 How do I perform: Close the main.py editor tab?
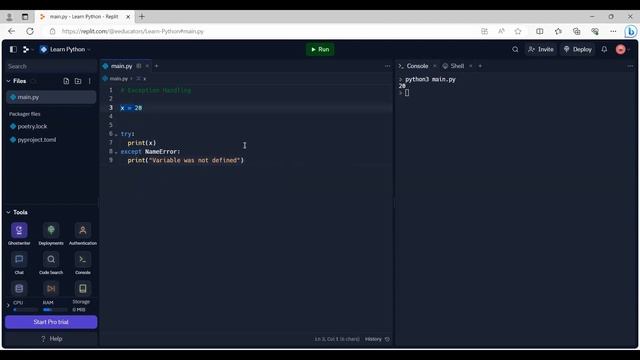point(147,66)
